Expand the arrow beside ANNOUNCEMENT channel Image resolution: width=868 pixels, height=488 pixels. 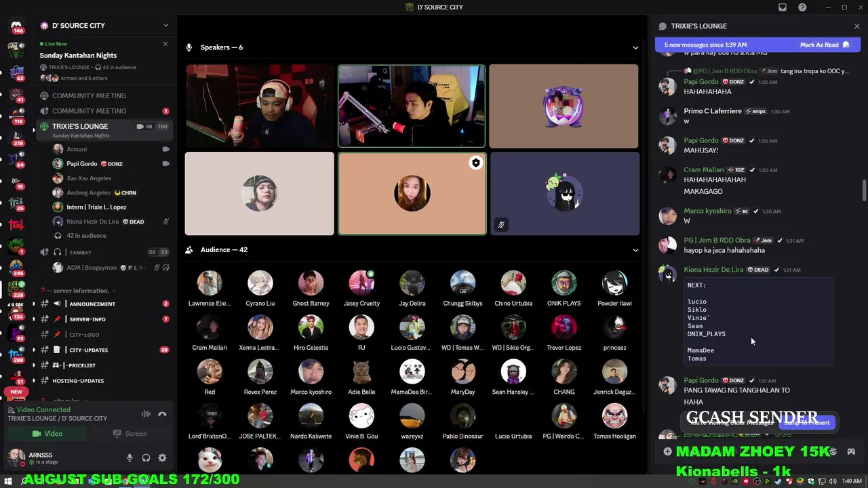click(x=34, y=304)
